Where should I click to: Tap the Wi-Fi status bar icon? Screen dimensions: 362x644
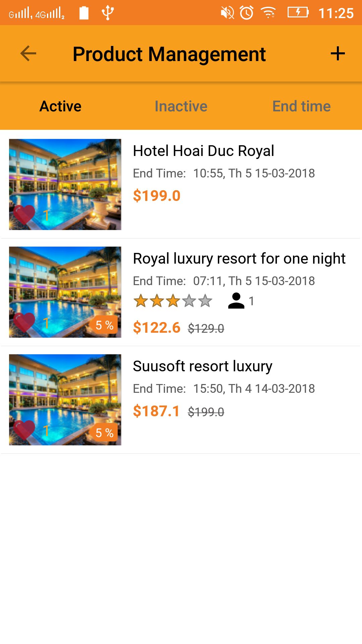(268, 13)
